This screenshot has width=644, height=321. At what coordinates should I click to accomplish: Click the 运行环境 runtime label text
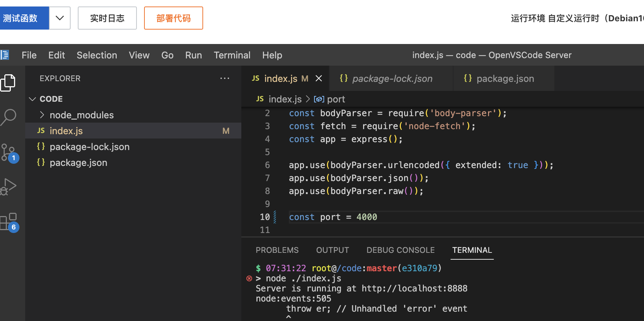coord(528,18)
